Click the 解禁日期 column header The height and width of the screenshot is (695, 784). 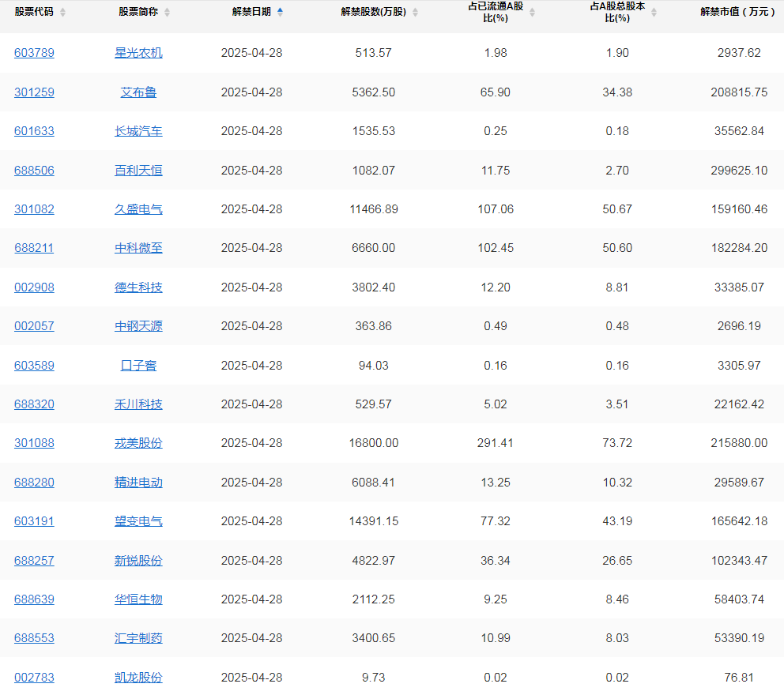click(x=251, y=12)
